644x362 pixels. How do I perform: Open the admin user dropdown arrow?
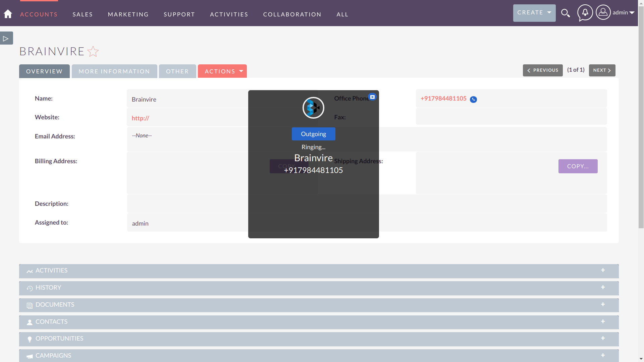pyautogui.click(x=632, y=13)
